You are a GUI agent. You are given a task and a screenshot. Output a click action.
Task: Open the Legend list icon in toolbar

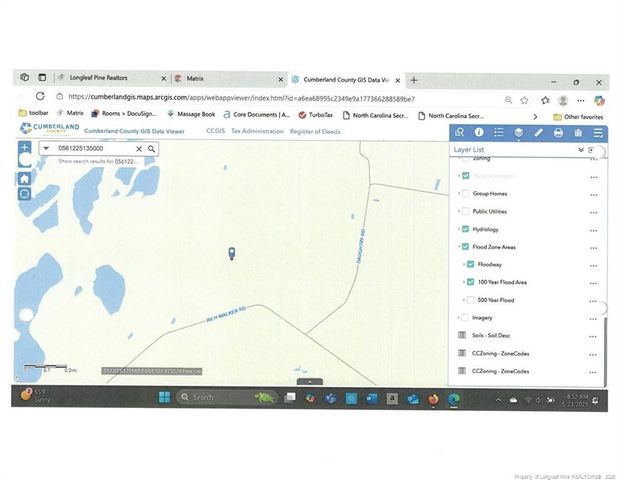coord(498,132)
